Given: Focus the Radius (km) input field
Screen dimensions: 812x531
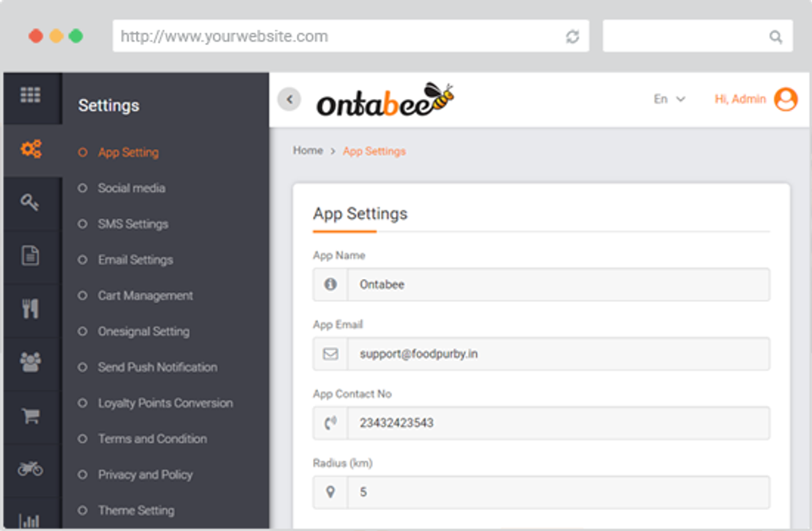Looking at the screenshot, I should [x=557, y=492].
